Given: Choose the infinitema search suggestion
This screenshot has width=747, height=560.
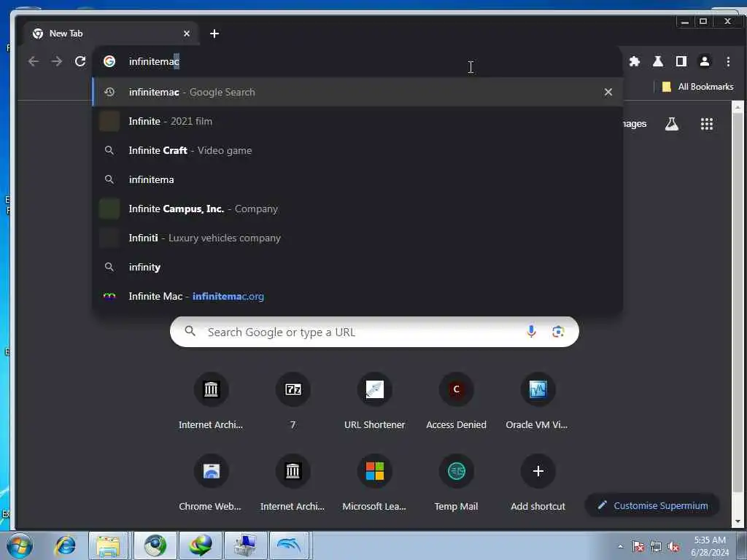Looking at the screenshot, I should [357, 179].
